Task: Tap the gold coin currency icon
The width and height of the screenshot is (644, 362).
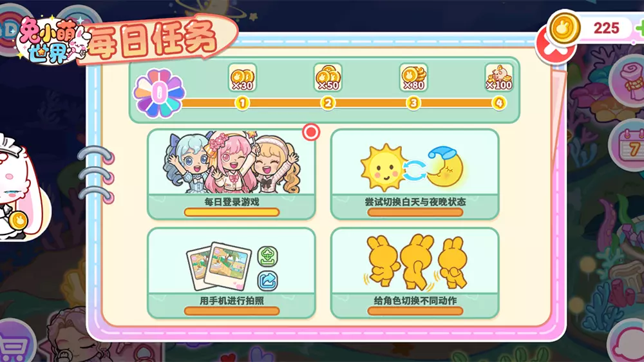Action: [x=564, y=28]
